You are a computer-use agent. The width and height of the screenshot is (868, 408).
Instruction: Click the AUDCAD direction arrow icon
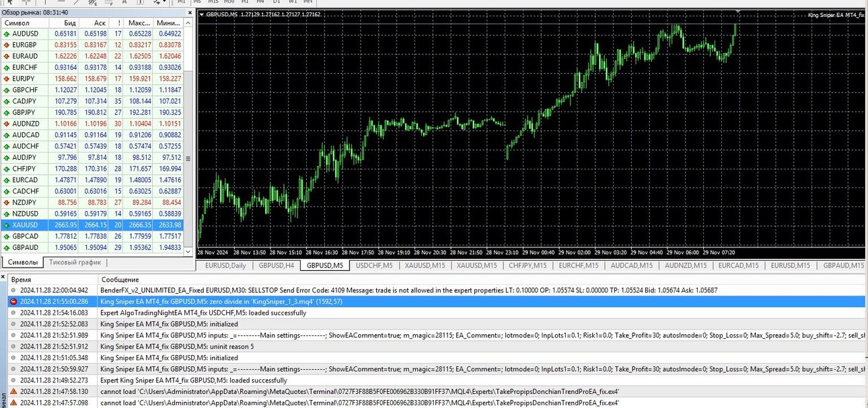(x=7, y=135)
